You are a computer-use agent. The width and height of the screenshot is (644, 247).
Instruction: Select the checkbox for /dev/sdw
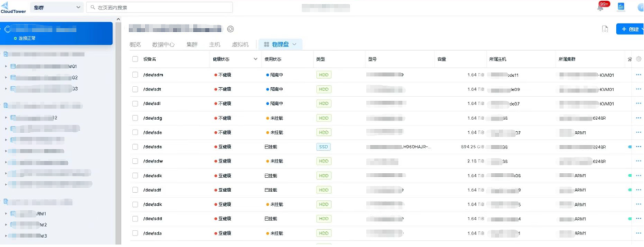135,161
